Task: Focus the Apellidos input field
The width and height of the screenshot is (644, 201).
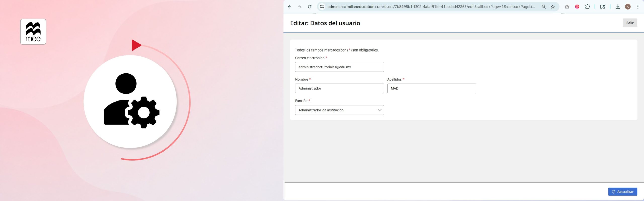Action: pyautogui.click(x=431, y=88)
